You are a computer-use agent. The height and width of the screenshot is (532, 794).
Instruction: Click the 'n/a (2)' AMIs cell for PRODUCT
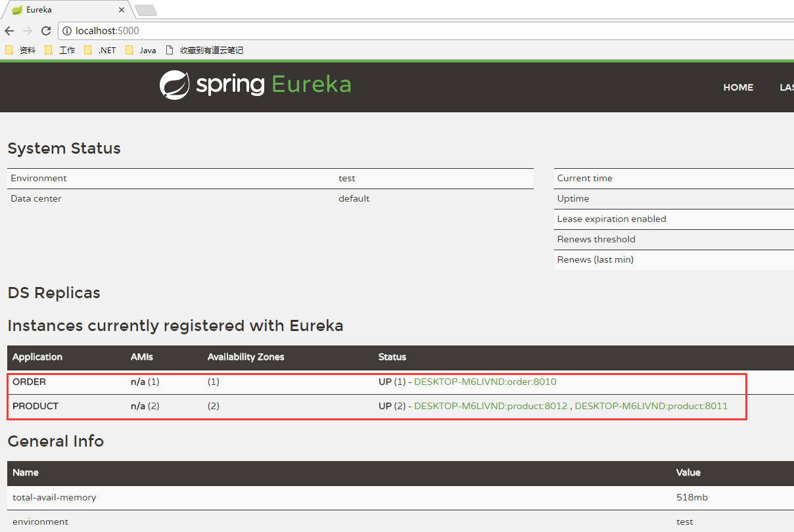(145, 406)
